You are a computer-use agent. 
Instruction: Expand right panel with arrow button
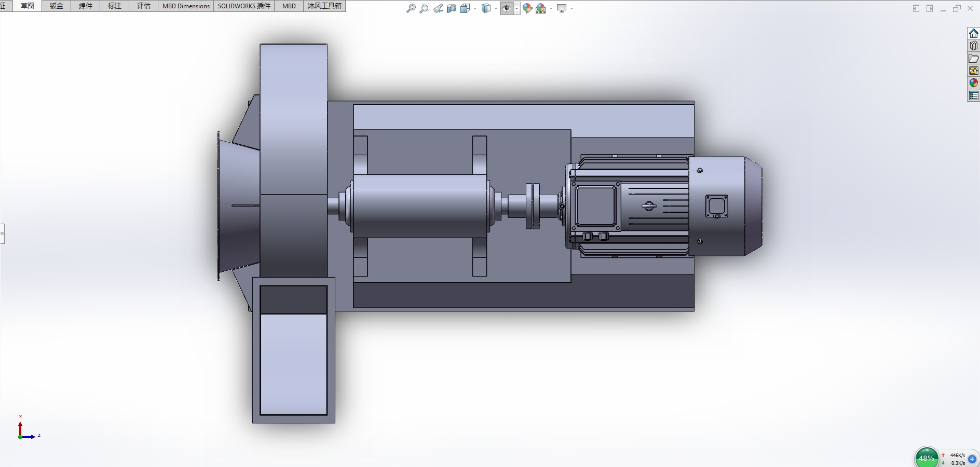930,8
